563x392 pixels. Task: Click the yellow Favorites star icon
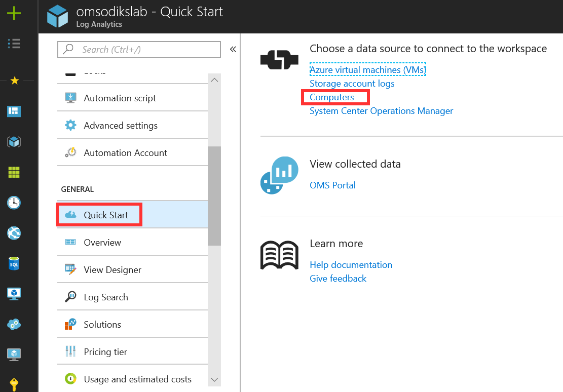(14, 81)
